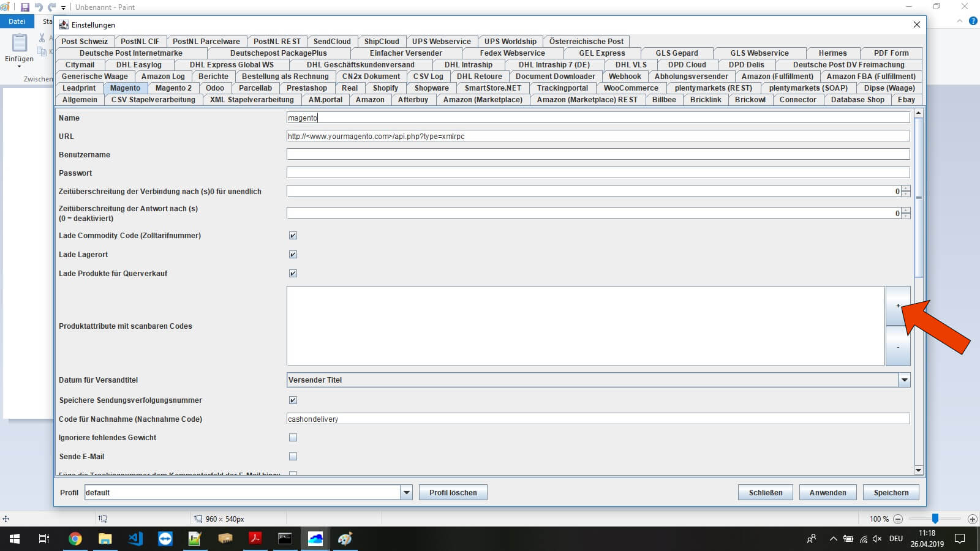This screenshot has height=551, width=980.
Task: Open Paint help question mark icon
Action: (973, 21)
